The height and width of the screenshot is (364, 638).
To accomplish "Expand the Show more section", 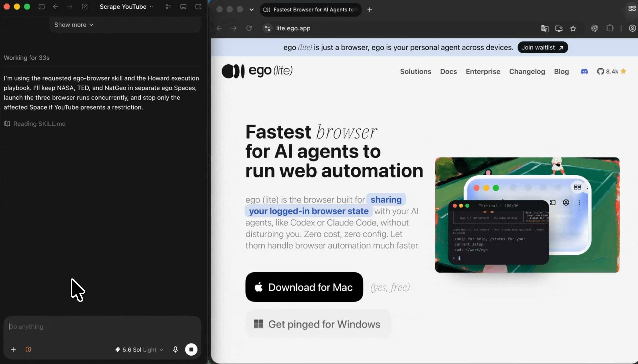I will pyautogui.click(x=74, y=25).
